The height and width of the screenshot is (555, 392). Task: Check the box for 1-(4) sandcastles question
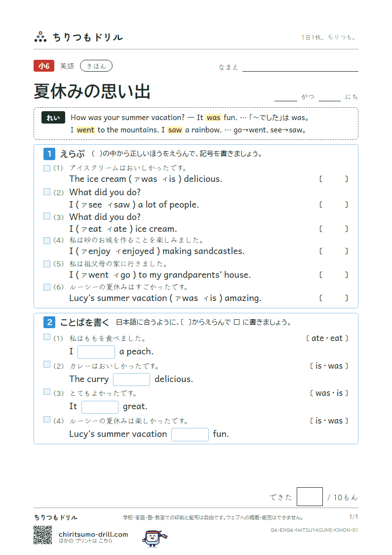[47, 240]
